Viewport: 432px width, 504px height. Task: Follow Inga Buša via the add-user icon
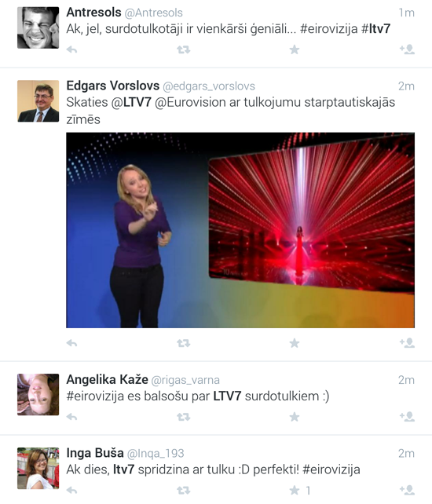tap(407, 491)
